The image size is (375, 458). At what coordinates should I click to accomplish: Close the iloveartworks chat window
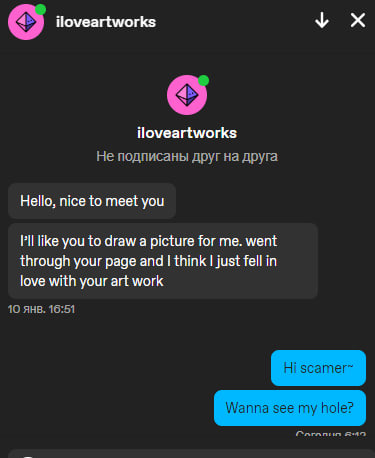[358, 20]
